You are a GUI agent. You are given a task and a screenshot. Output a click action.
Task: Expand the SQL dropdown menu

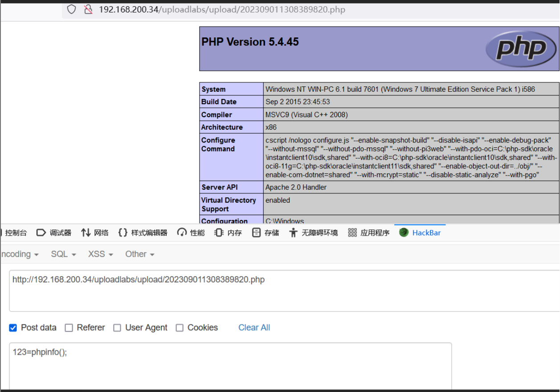[x=63, y=254]
